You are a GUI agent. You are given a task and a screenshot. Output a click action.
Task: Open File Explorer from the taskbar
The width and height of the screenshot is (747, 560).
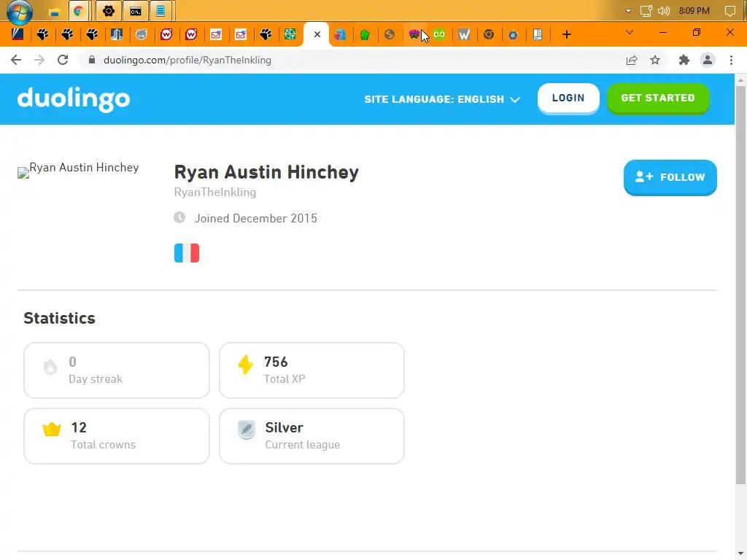[55, 12]
